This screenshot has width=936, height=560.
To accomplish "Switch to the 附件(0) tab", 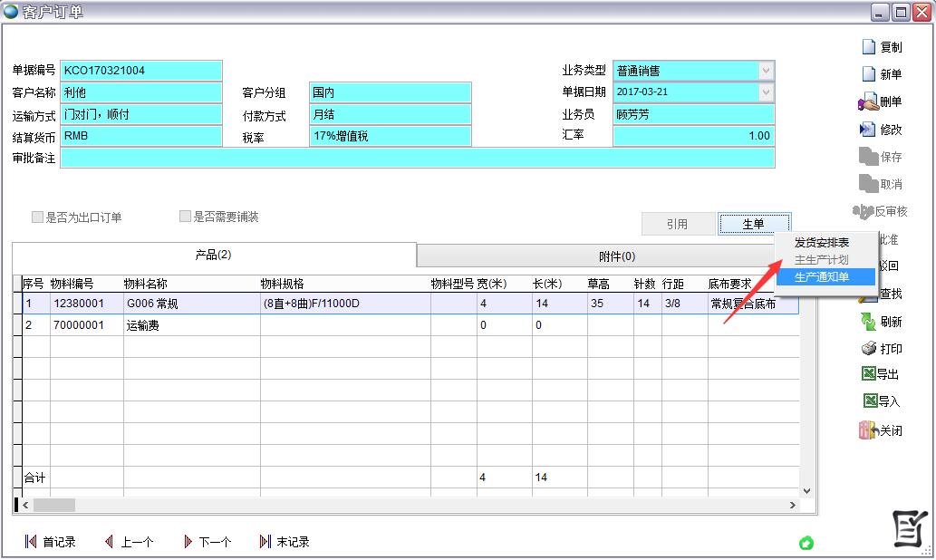I will 616,256.
